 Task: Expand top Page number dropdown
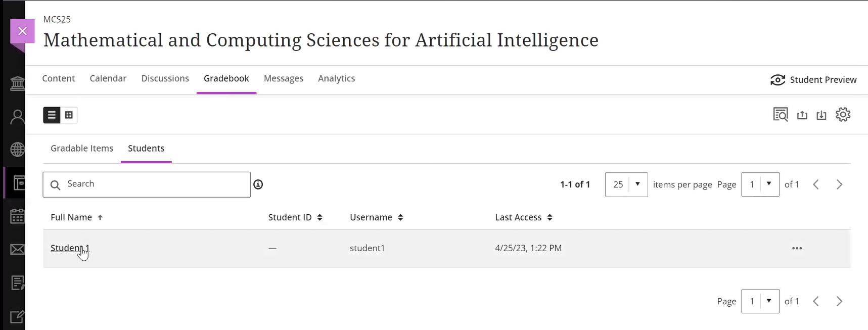click(760, 184)
